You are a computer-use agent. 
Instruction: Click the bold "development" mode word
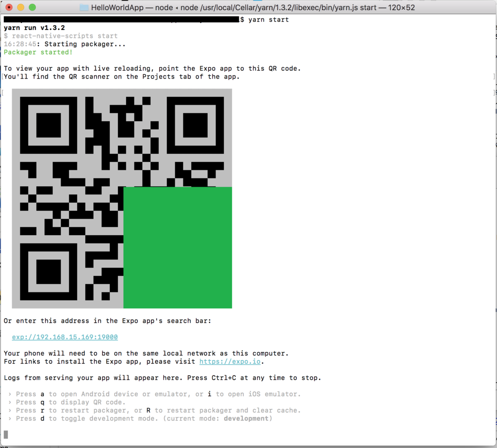[246, 418]
